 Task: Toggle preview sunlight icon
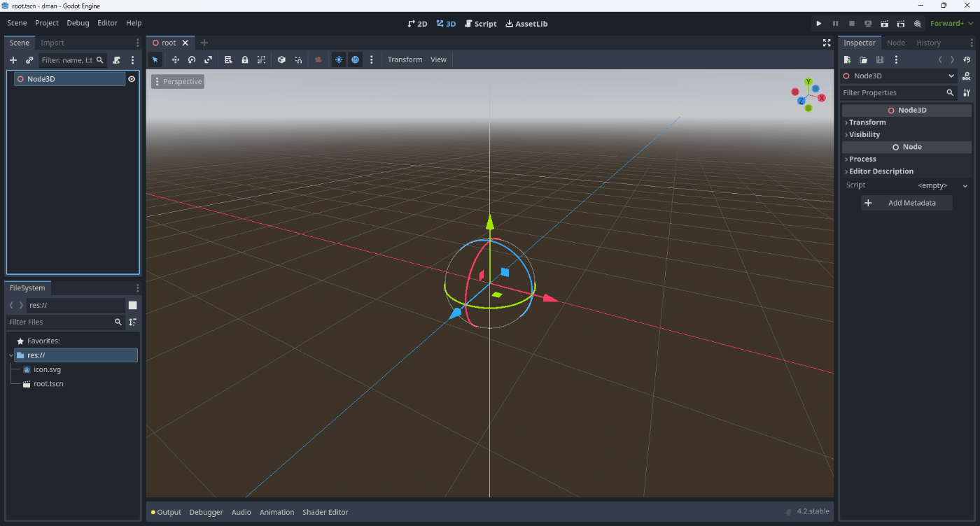pyautogui.click(x=339, y=59)
